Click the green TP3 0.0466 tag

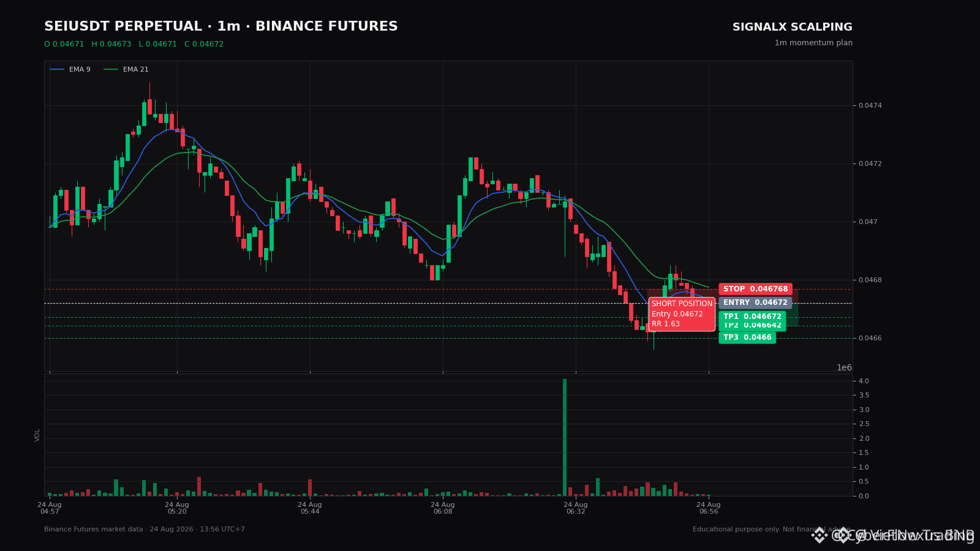pyautogui.click(x=747, y=337)
